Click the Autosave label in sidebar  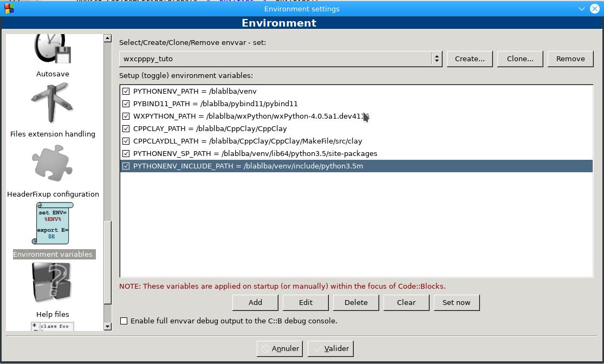tap(53, 74)
